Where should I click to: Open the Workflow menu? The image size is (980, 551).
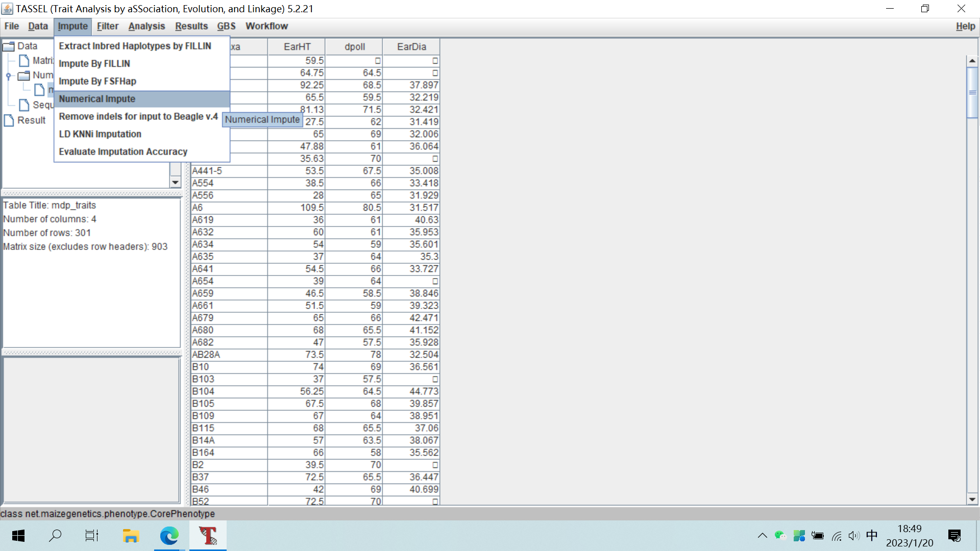click(x=266, y=26)
